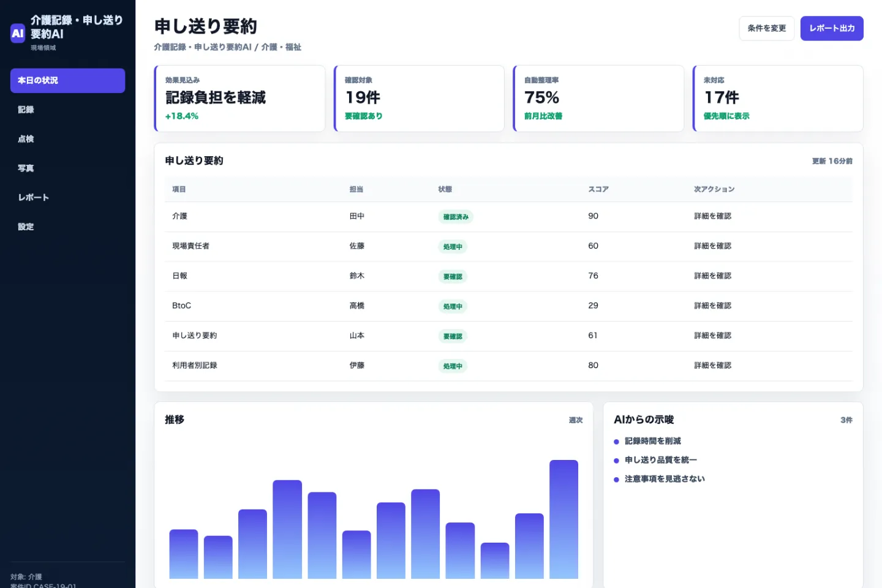Image resolution: width=882 pixels, height=588 pixels.
Task: Click the tallest bar in 推移 chart
Action: tap(564, 519)
